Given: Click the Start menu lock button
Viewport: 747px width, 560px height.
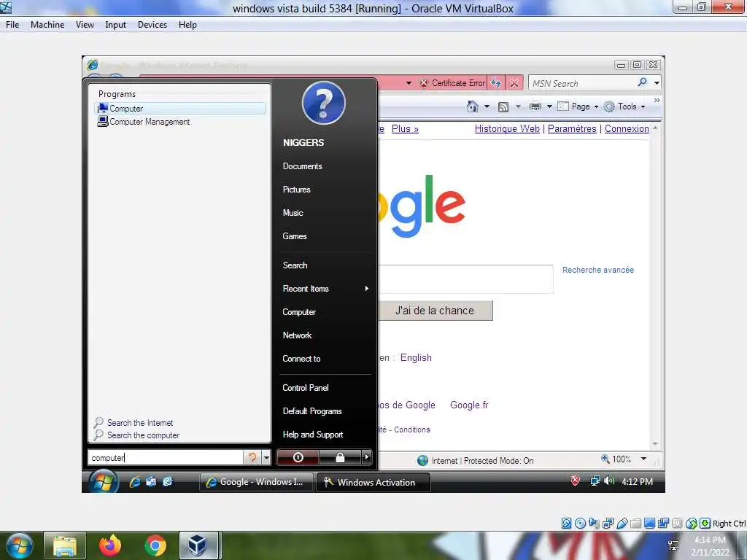Looking at the screenshot, I should (x=340, y=457).
